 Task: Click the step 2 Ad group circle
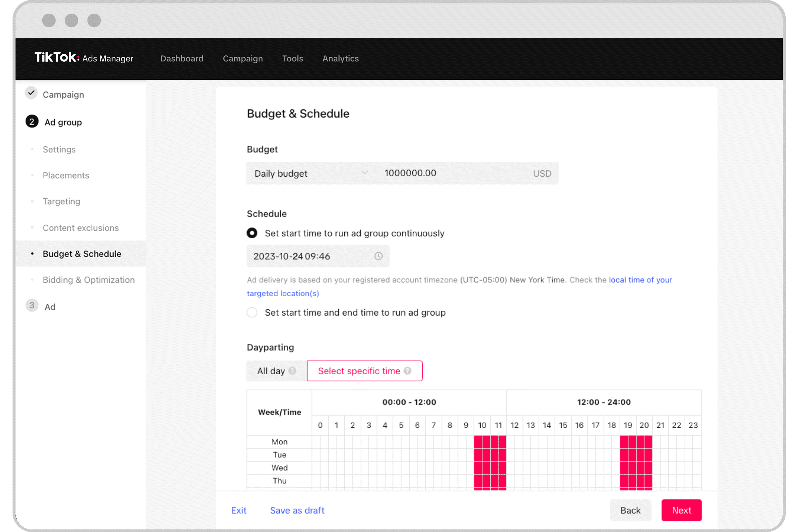(x=32, y=122)
